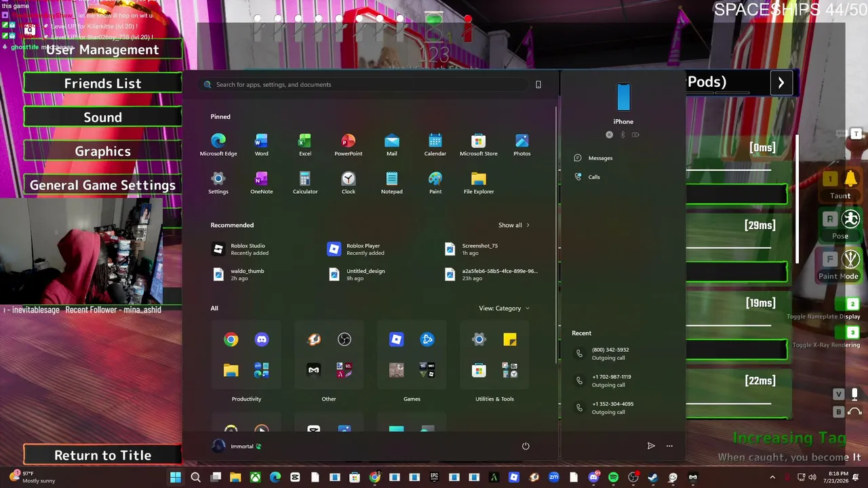The width and height of the screenshot is (868, 488).
Task: Launch Notepad from pinned apps
Action: click(392, 183)
